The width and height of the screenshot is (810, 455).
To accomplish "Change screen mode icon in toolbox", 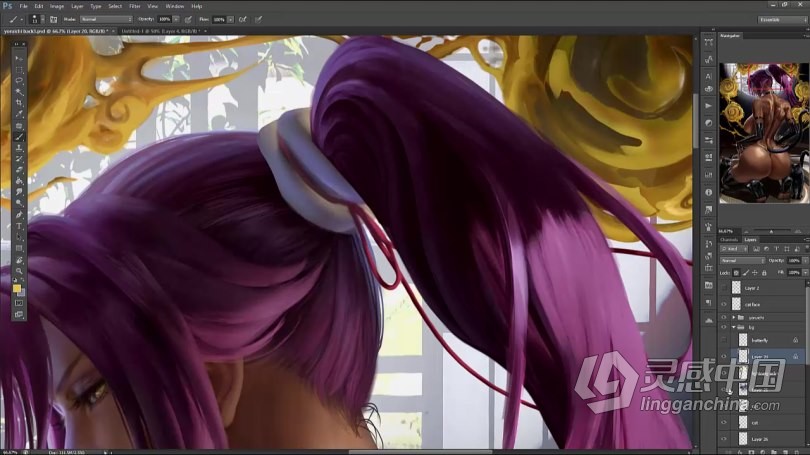I will [x=19, y=314].
